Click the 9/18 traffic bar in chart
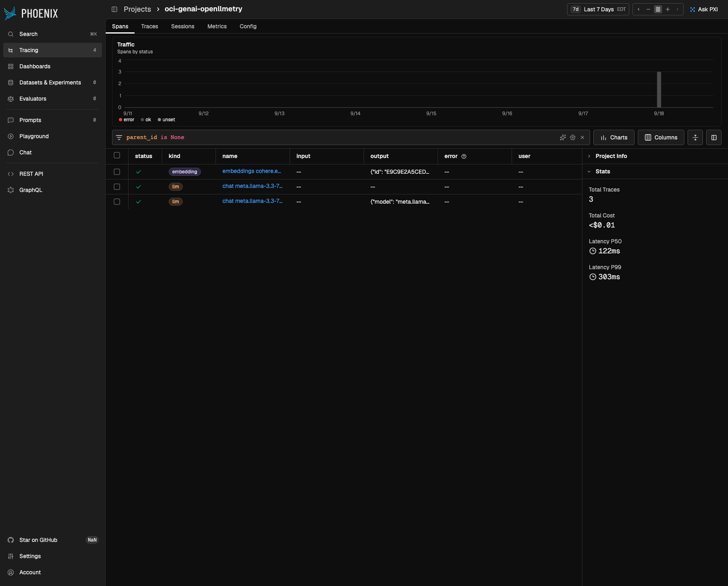 659,89
